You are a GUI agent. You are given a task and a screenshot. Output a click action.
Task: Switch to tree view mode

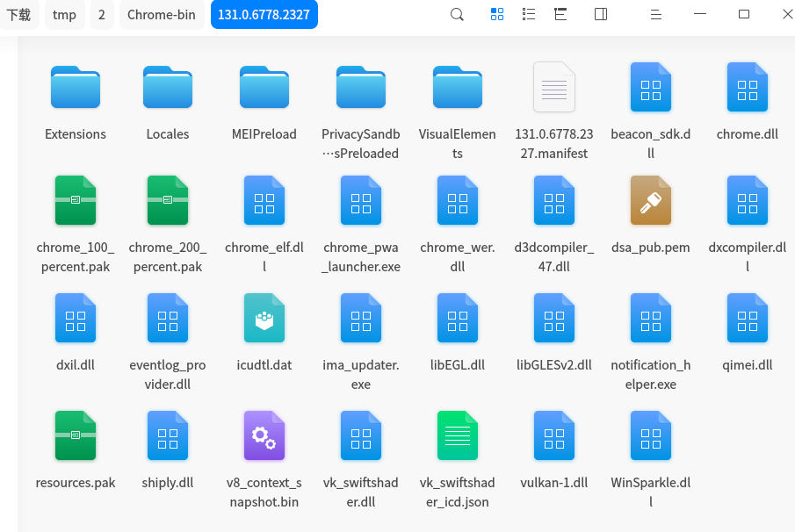coord(560,14)
